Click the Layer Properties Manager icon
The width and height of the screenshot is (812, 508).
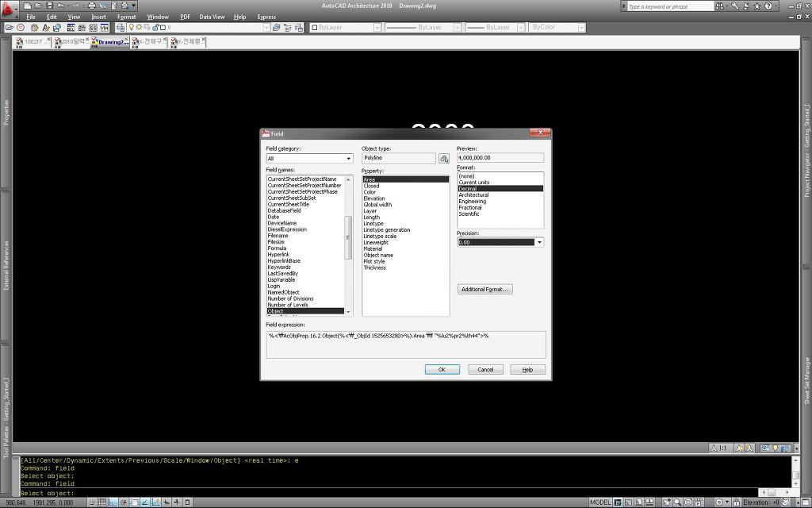click(121, 27)
